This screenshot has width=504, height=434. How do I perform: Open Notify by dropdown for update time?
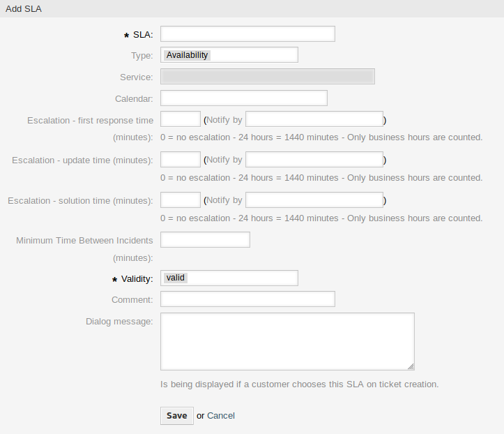[x=314, y=160]
